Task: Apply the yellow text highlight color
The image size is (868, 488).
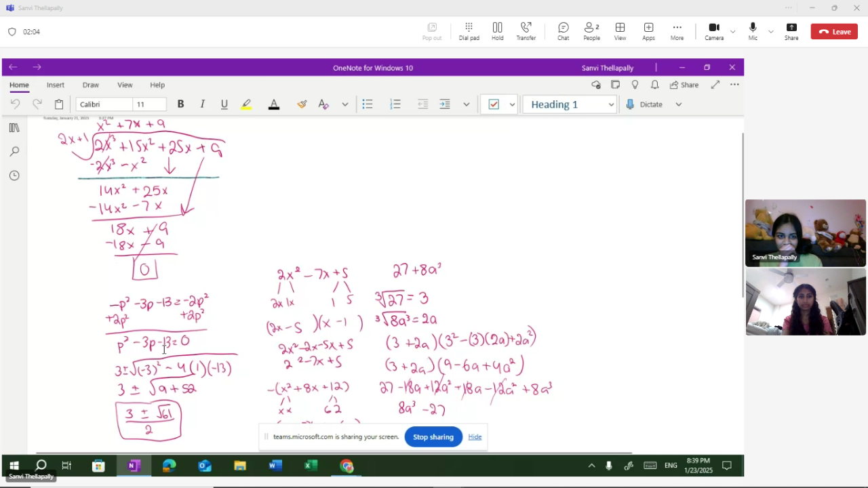Action: coord(246,104)
